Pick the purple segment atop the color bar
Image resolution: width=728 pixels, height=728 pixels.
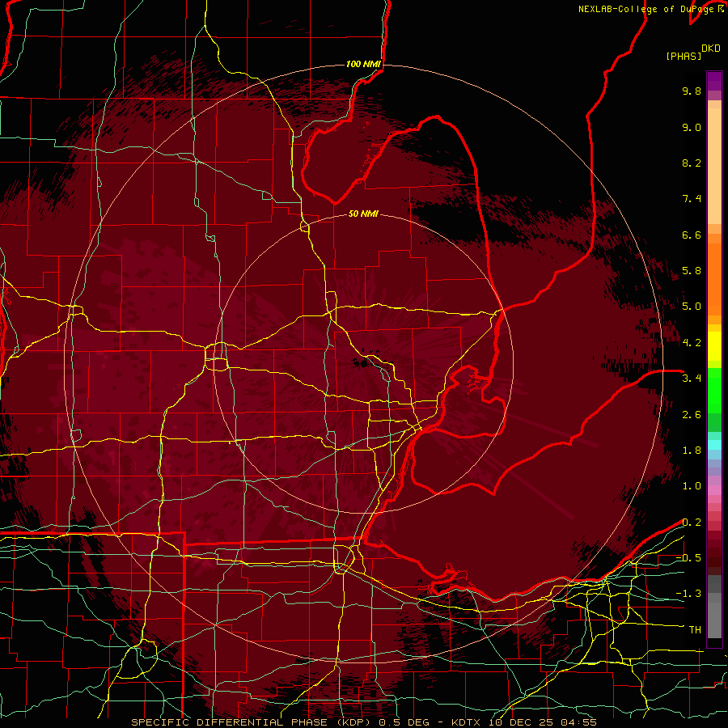pos(714,81)
